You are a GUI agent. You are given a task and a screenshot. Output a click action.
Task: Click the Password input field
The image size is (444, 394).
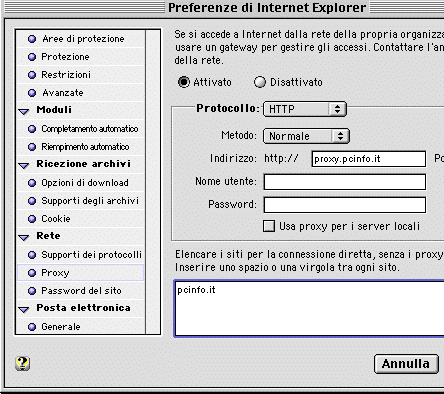pos(345,205)
